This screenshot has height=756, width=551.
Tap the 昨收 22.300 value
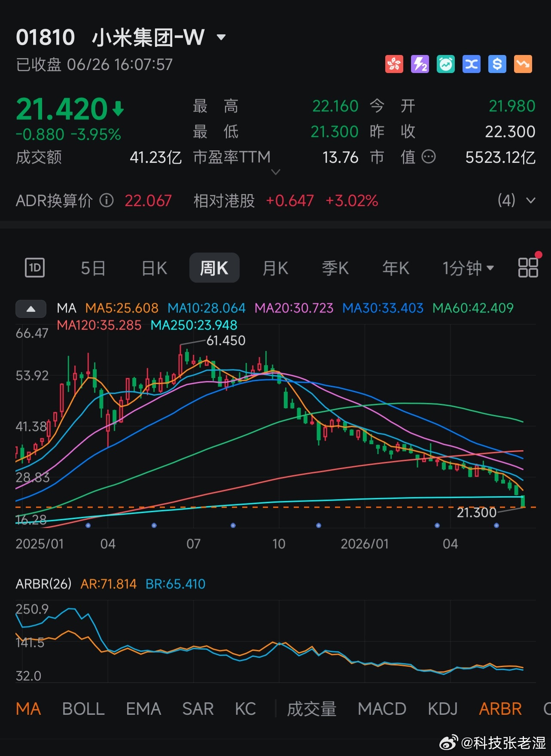coord(510,131)
